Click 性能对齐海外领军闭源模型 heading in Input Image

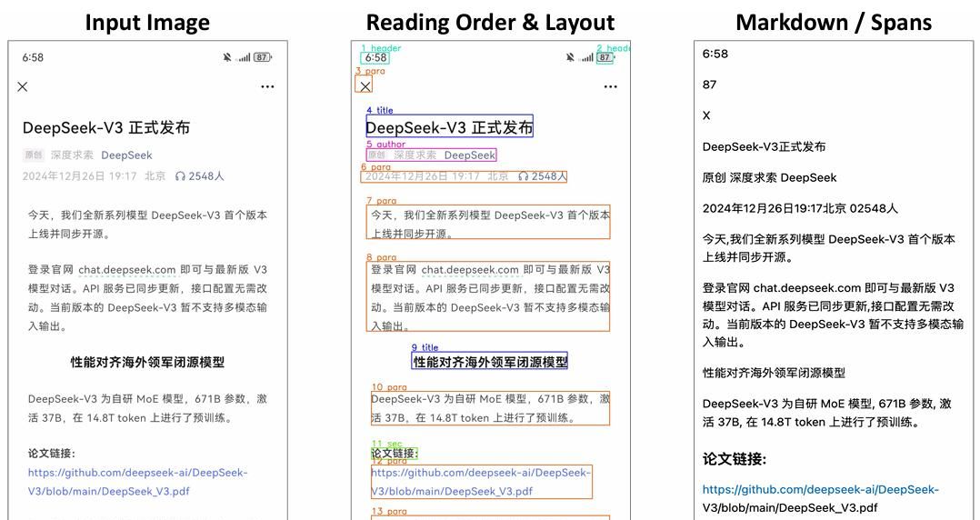(147, 362)
